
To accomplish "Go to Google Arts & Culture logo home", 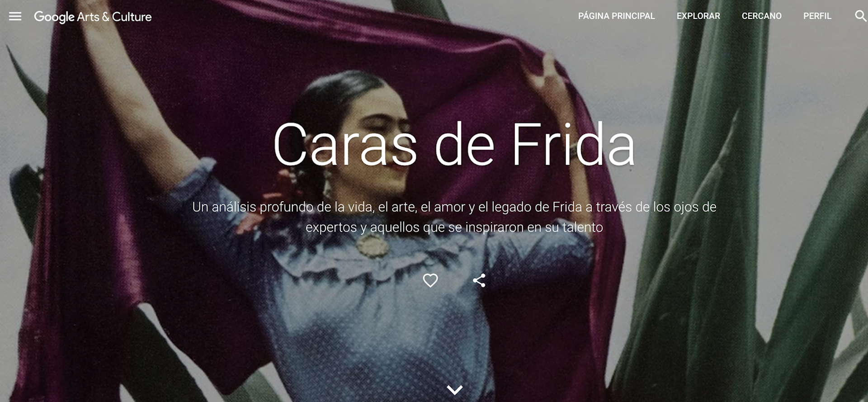I will tap(93, 17).
